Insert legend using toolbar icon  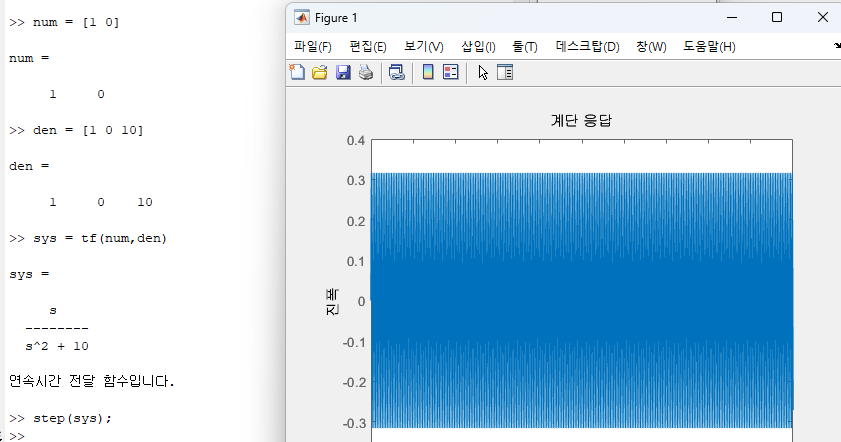pos(451,72)
